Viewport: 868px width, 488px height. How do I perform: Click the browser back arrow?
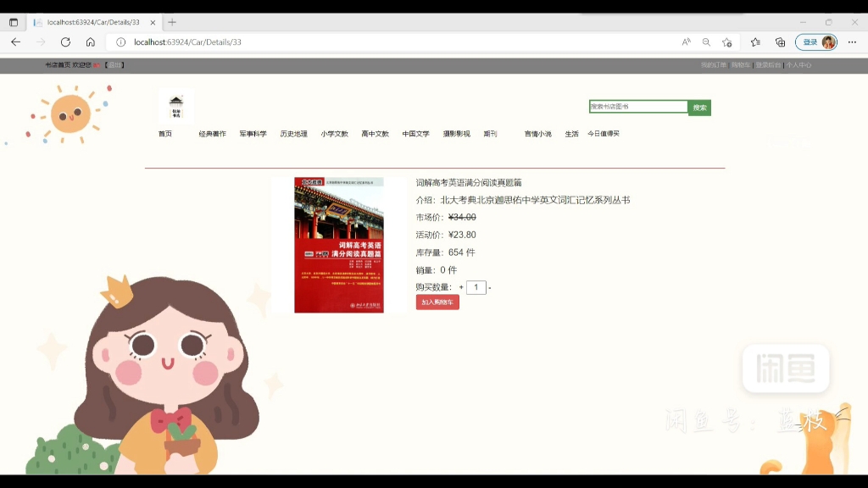(x=14, y=41)
